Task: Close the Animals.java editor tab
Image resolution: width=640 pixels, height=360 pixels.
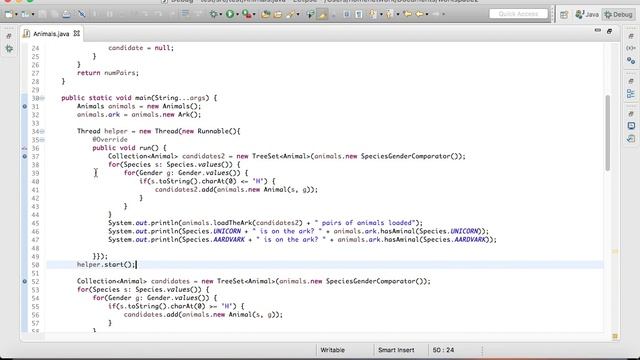Action: (76, 33)
